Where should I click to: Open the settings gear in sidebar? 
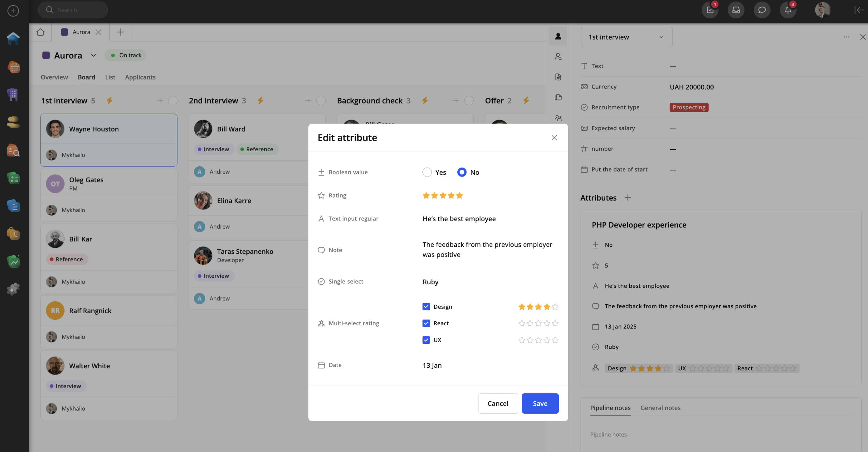pos(13,289)
